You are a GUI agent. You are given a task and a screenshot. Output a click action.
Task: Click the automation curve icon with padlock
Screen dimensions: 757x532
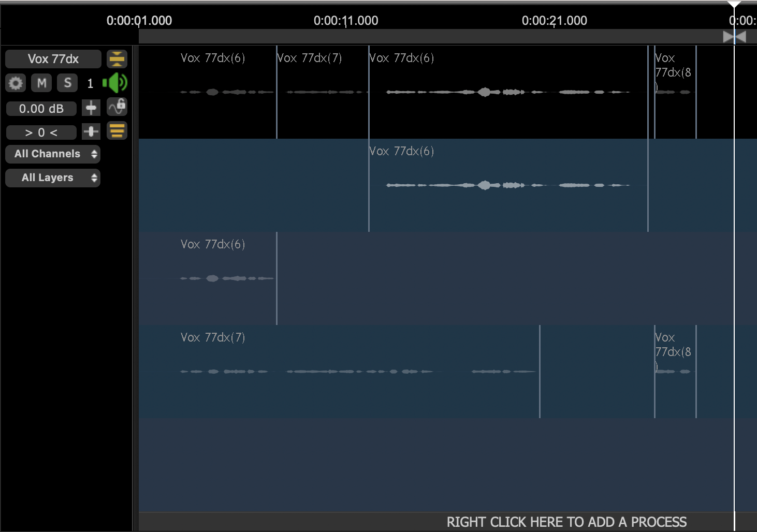pos(116,107)
